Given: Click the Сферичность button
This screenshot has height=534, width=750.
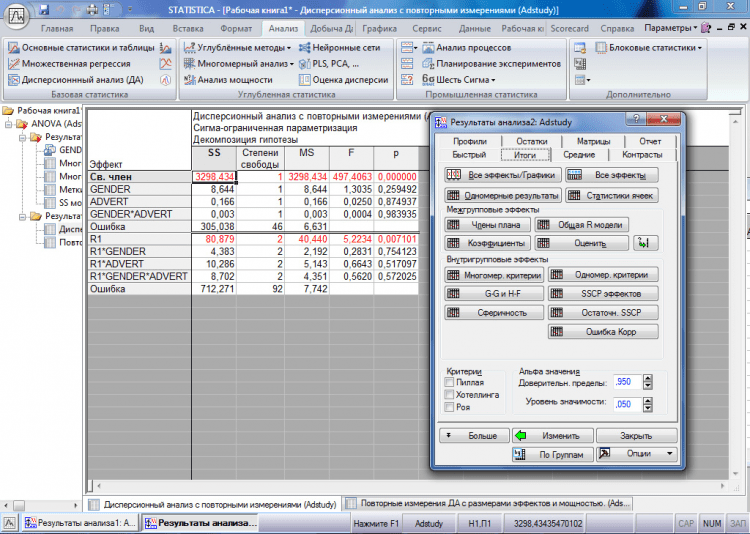Looking at the screenshot, I should pos(494,312).
